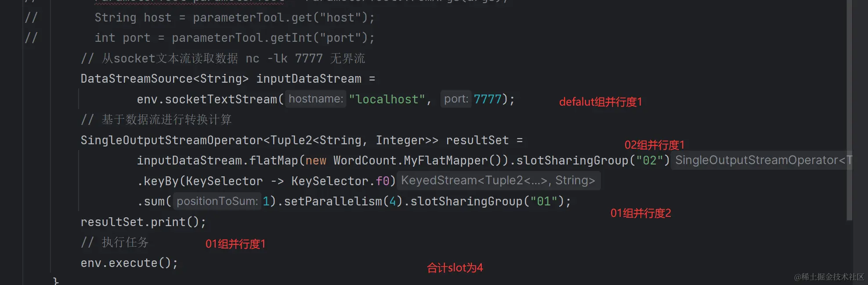Click the env.execute() statement
This screenshot has width=868, height=285.
(x=129, y=263)
